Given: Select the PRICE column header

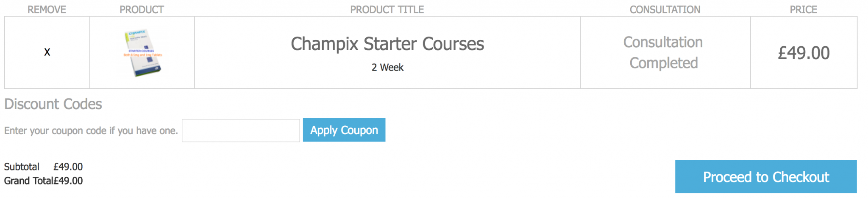Looking at the screenshot, I should 803,9.
